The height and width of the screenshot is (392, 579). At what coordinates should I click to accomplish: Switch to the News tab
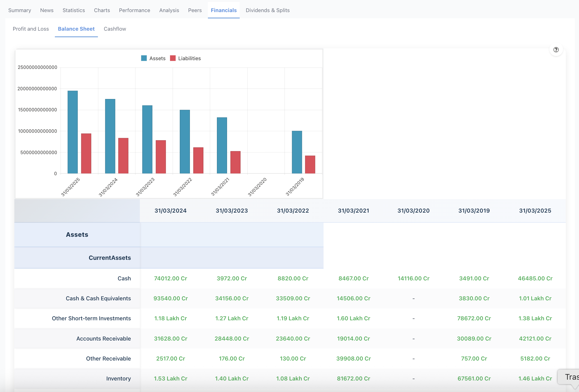click(x=47, y=10)
